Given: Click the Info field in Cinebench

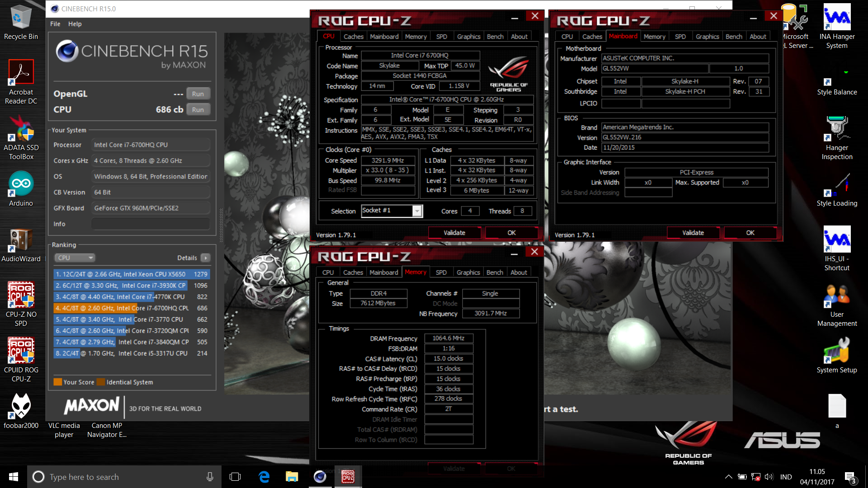Looking at the screenshot, I should [x=151, y=224].
